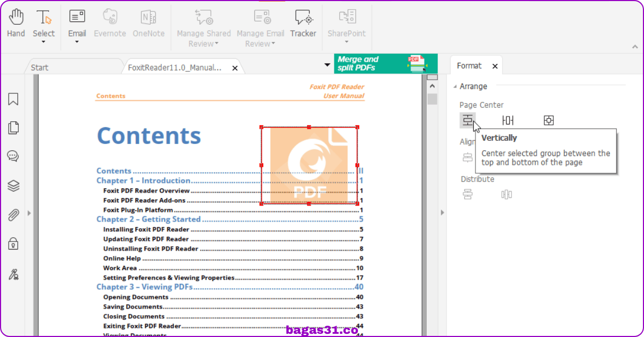Expand the SharePoint dropdown arrow

coord(347,42)
